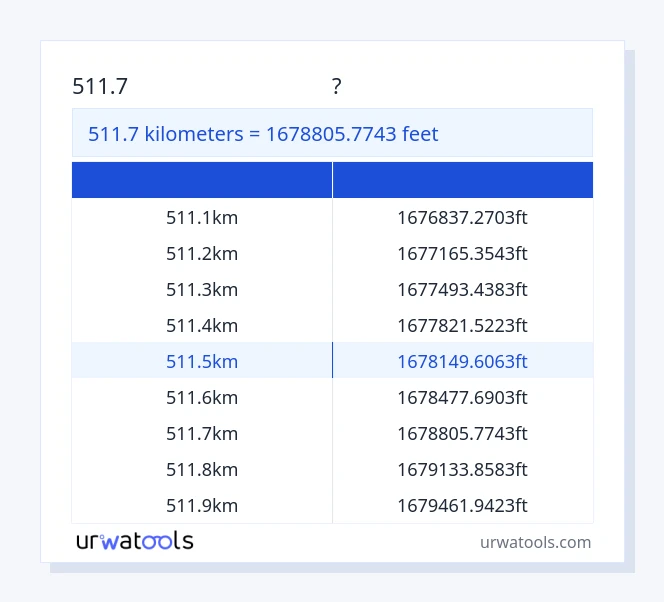Click the 1678477.6903ft value
This screenshot has width=664, height=602.
462,397
